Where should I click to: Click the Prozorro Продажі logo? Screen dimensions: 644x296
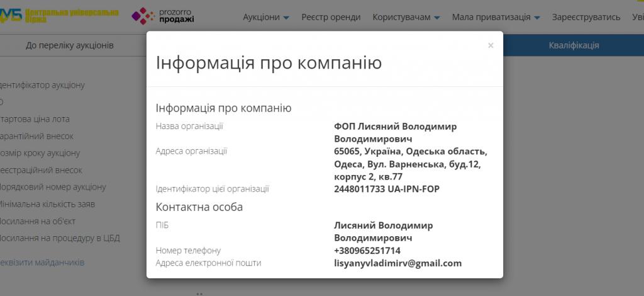click(163, 16)
